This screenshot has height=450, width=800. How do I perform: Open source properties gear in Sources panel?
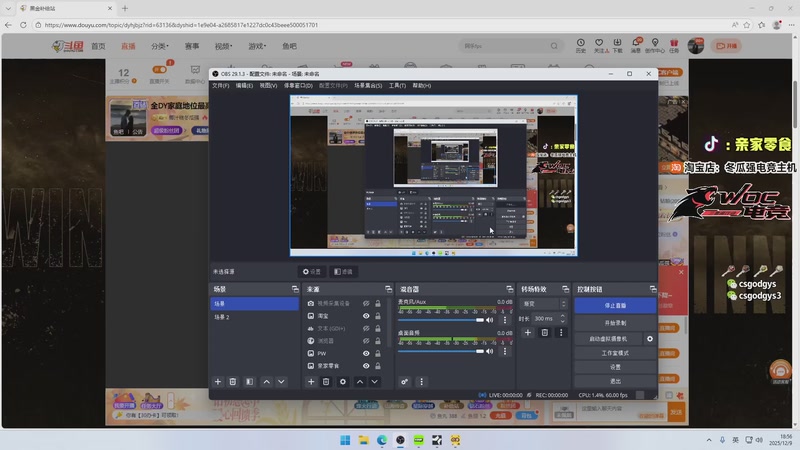[x=343, y=382]
